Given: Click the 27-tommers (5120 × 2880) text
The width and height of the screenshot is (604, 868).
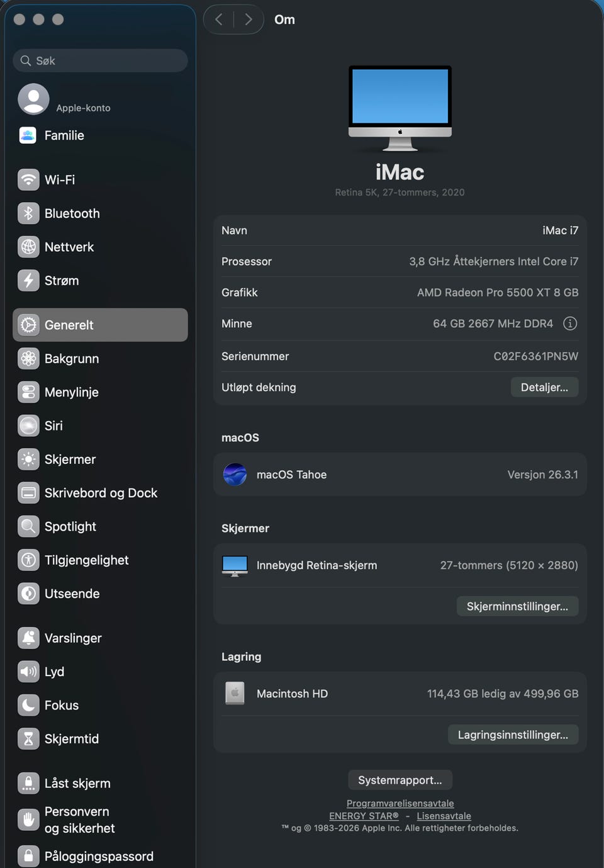Looking at the screenshot, I should click(x=509, y=565).
